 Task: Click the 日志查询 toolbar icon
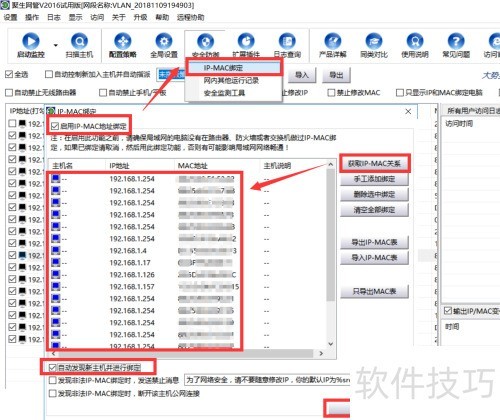[x=287, y=41]
